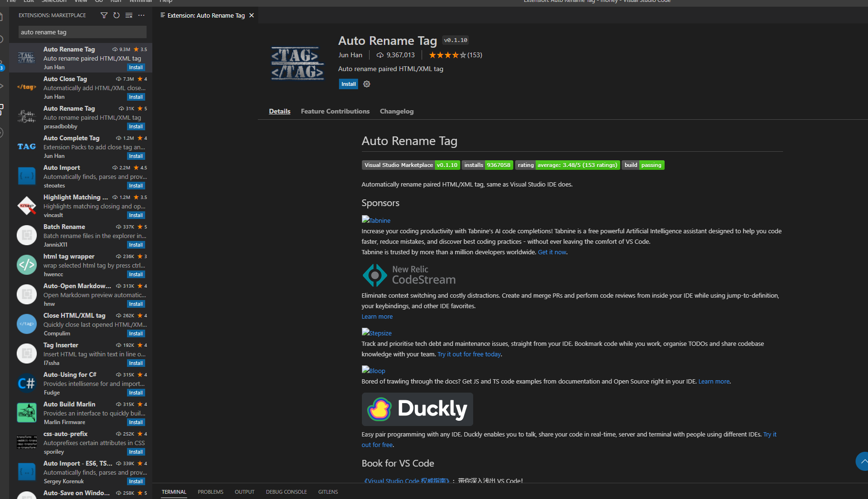Click the build passing badge
This screenshot has width=868, height=499.
[643, 165]
